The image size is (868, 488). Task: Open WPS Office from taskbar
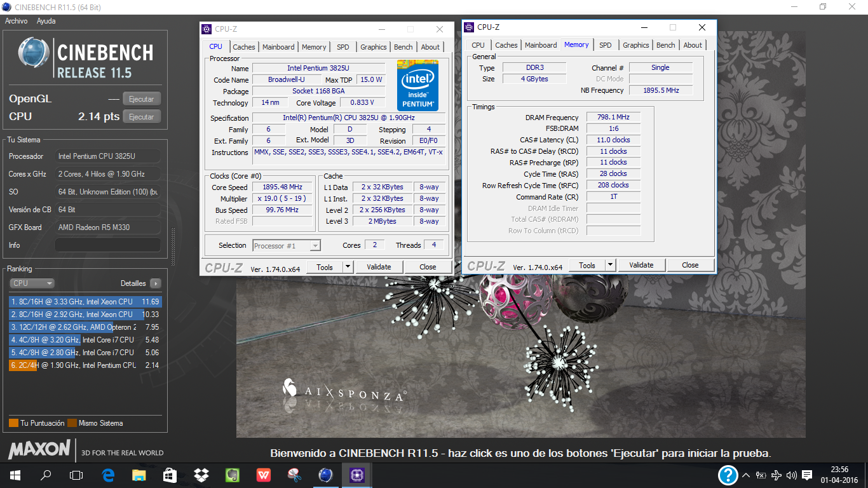tap(263, 475)
